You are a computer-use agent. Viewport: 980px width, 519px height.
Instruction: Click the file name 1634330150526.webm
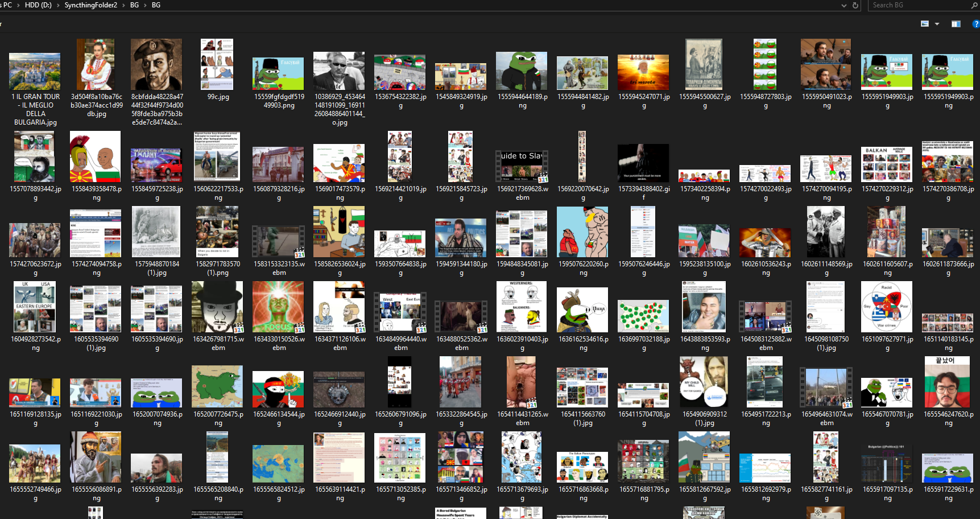(279, 344)
